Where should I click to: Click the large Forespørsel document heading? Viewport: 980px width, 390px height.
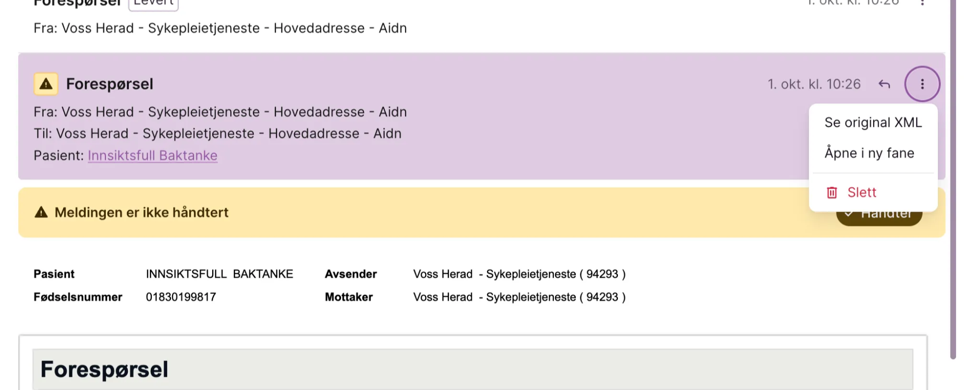[x=104, y=369]
